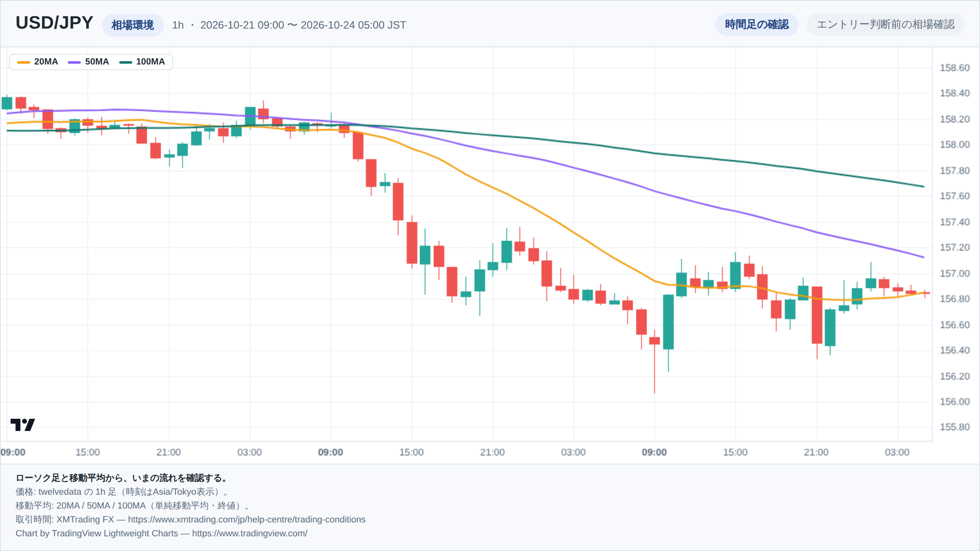The height and width of the screenshot is (551, 980).
Task: Click the 取引時間: XMTrading FX line
Action: click(x=190, y=520)
